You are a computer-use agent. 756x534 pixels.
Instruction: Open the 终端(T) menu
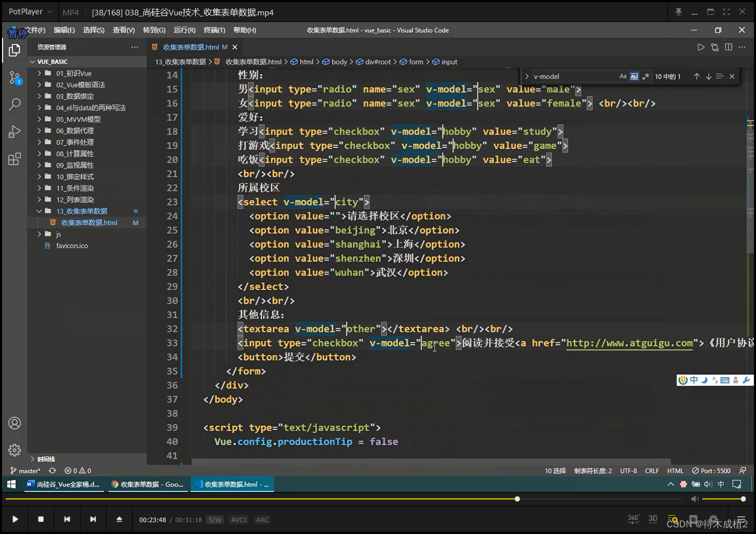tap(214, 30)
